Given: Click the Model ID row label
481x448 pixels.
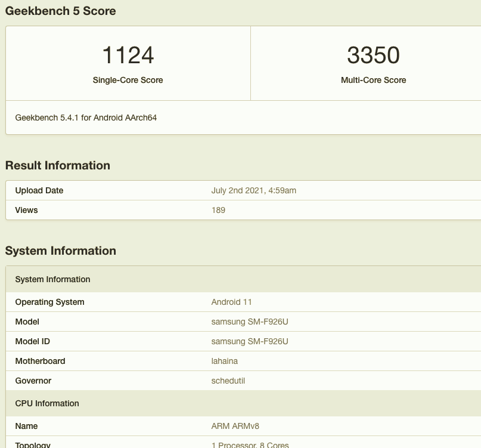Looking at the screenshot, I should click(x=33, y=341).
